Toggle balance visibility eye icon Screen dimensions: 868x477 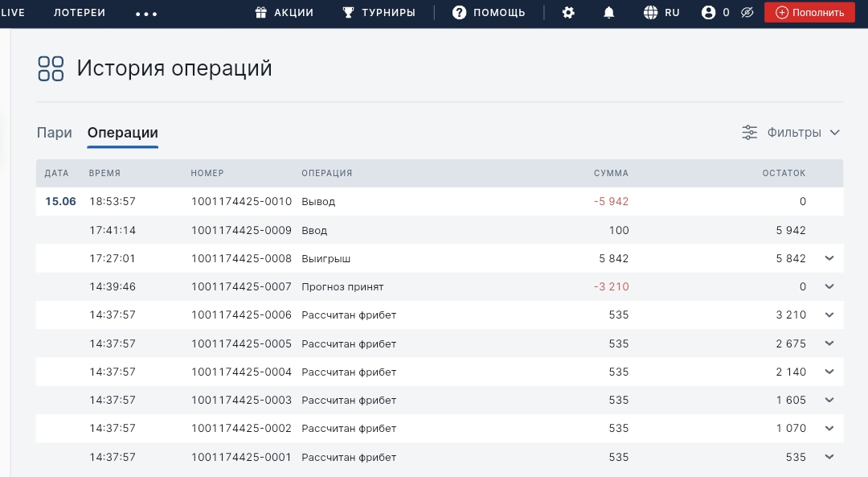coord(747,13)
